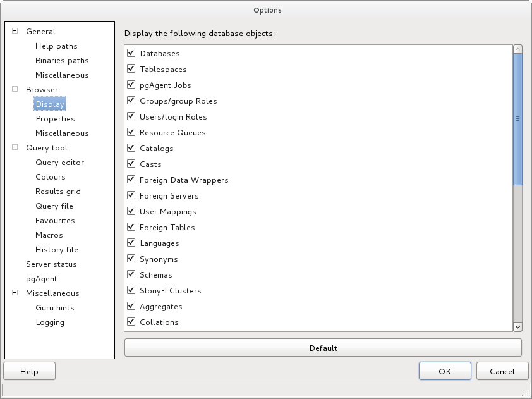Click the scrollbar down arrow
Screen dimensions: 532x399
coord(517,326)
